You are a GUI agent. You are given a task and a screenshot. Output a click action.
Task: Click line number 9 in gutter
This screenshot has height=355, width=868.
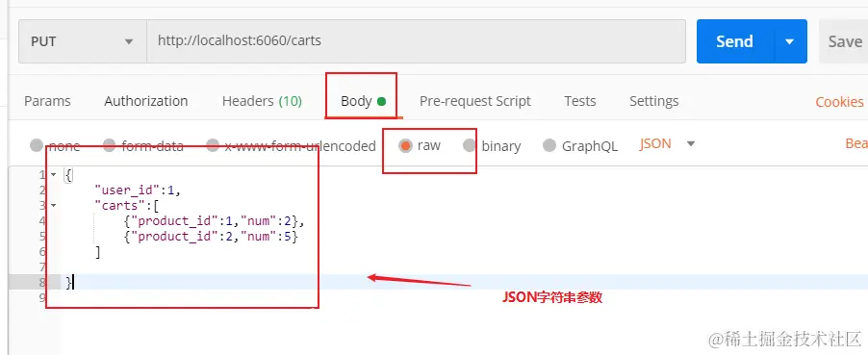(42, 297)
